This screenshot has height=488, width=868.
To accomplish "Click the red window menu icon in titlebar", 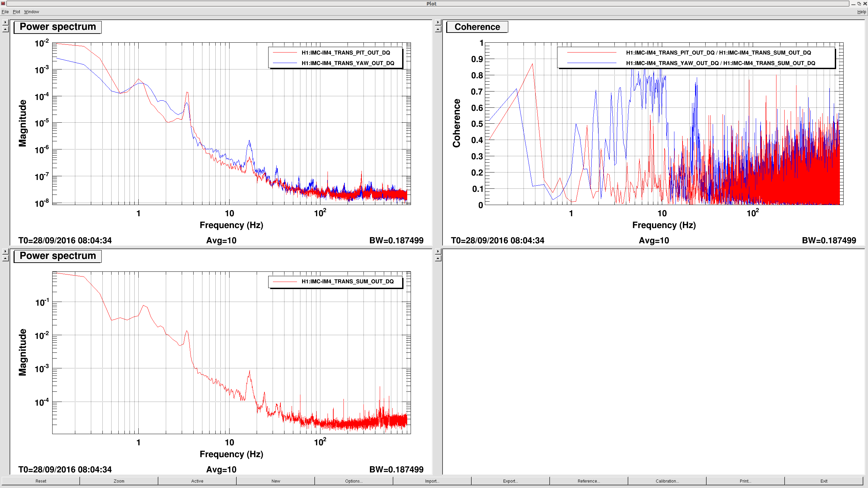I will pos(3,3).
